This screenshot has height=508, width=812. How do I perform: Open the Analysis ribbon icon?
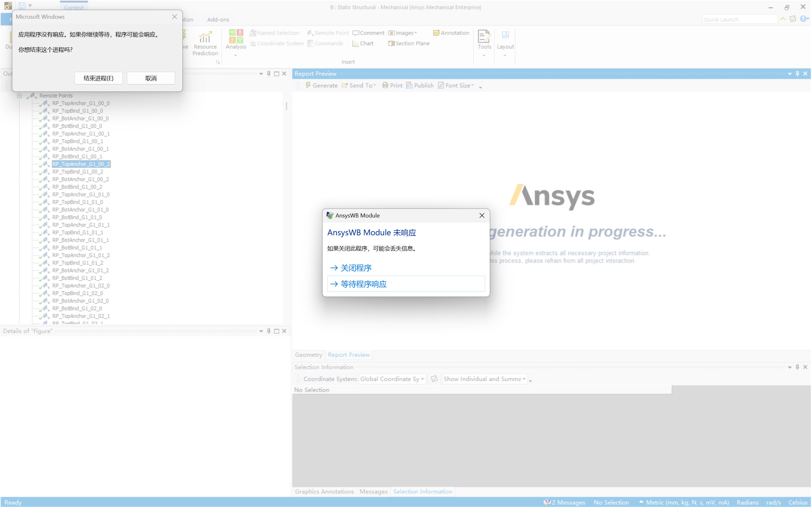click(236, 43)
